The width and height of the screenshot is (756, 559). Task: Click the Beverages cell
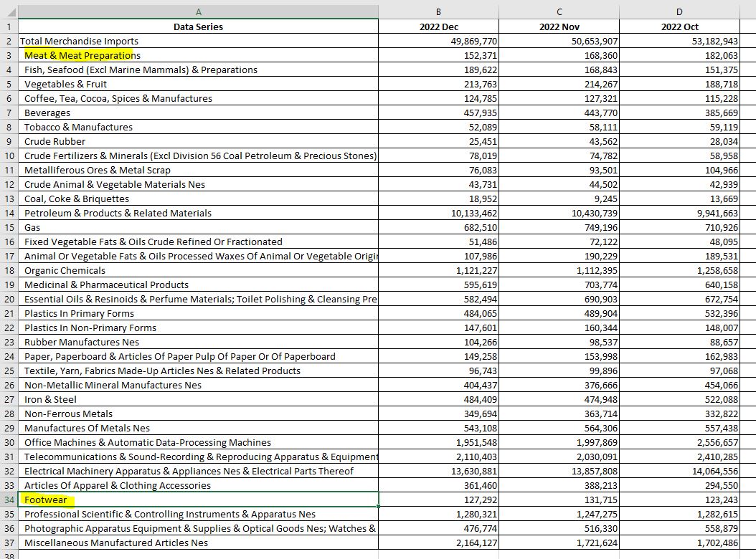coord(47,113)
